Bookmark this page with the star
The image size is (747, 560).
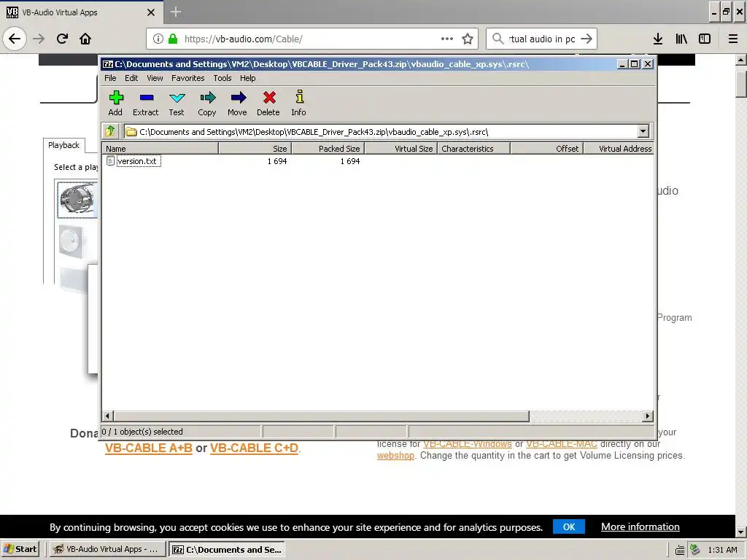(468, 39)
